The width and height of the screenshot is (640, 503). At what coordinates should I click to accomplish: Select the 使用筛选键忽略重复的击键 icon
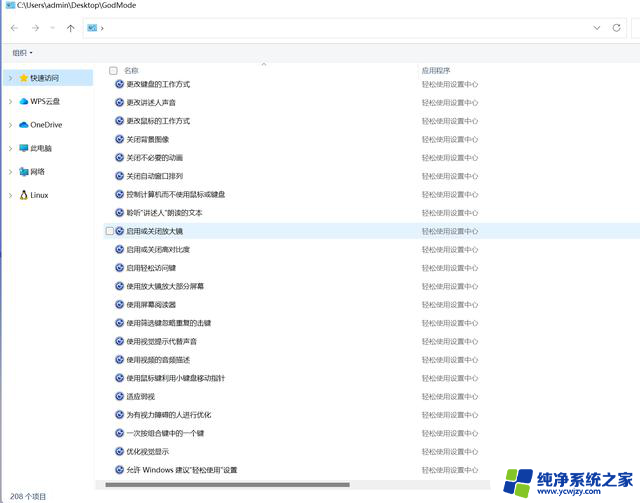click(119, 323)
